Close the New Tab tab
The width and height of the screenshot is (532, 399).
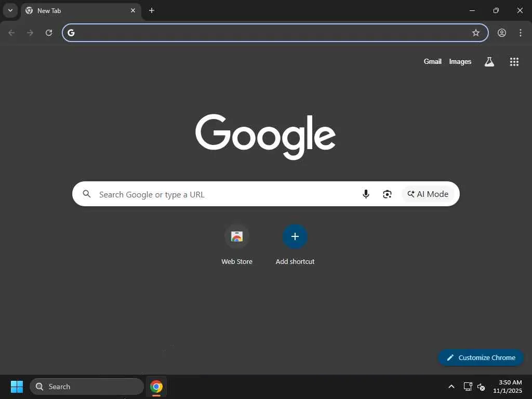coord(133,10)
